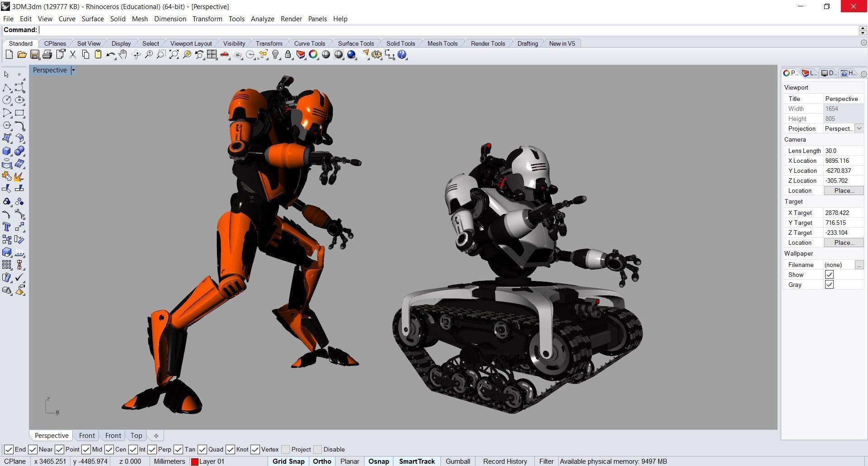The width and height of the screenshot is (868, 466).
Task: Click the Undo arrow icon
Action: coord(110,55)
